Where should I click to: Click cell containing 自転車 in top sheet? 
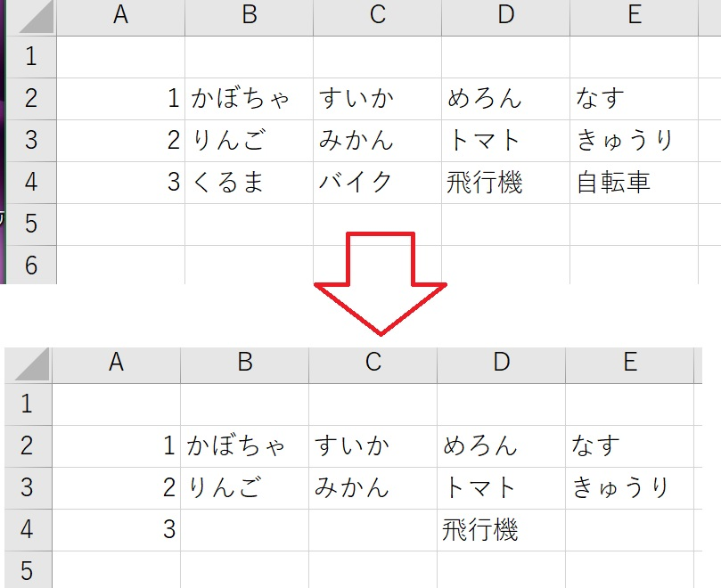coord(634,183)
